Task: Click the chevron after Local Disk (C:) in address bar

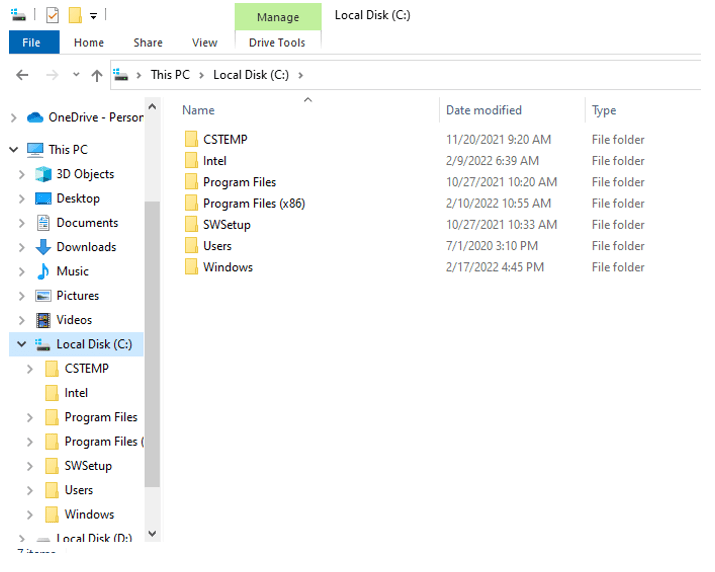Action: [x=301, y=75]
